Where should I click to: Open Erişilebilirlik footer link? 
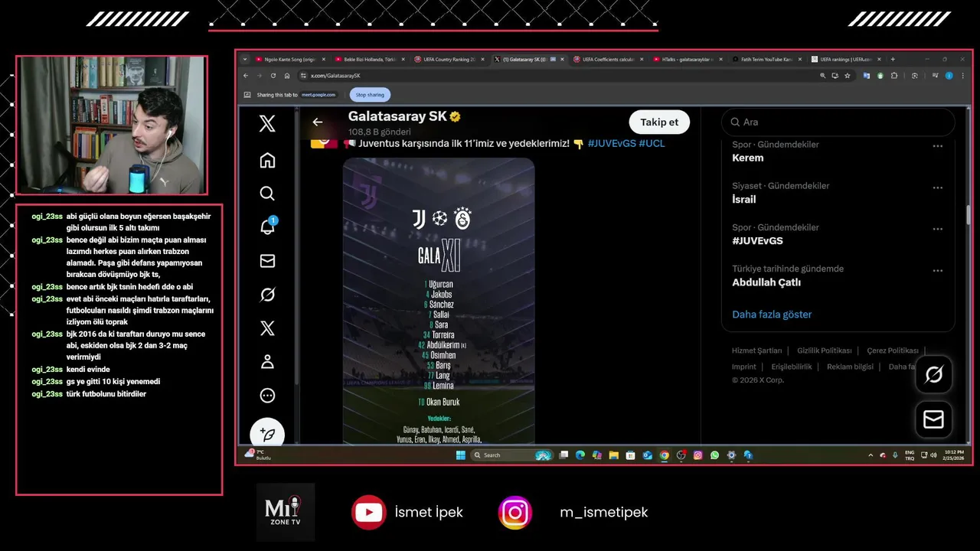[792, 367]
